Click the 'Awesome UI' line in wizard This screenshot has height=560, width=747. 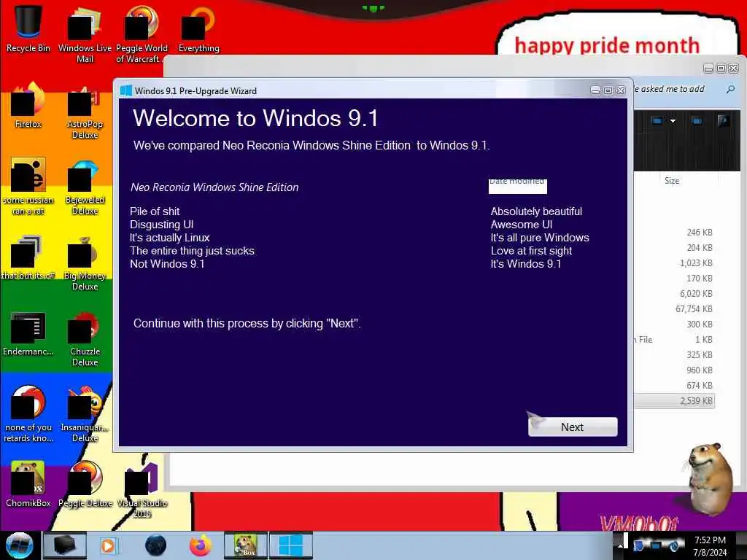[522, 225]
